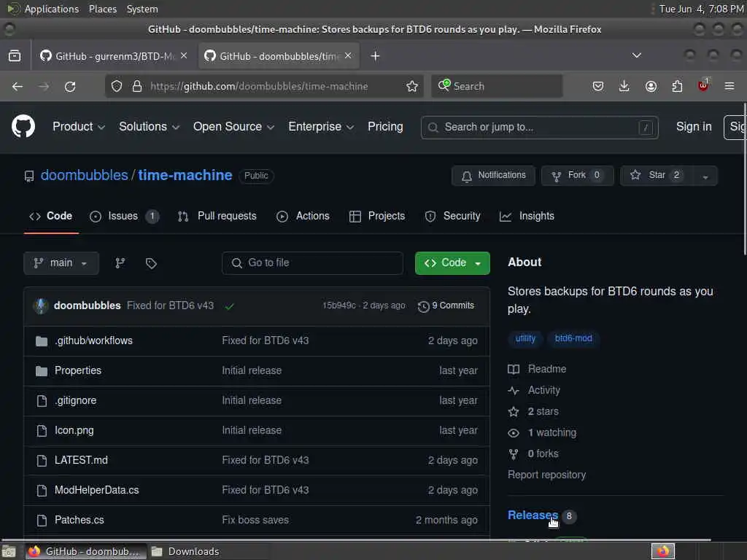Open the Firefox Pocket save icon
This screenshot has height=560, width=747.
(x=598, y=86)
